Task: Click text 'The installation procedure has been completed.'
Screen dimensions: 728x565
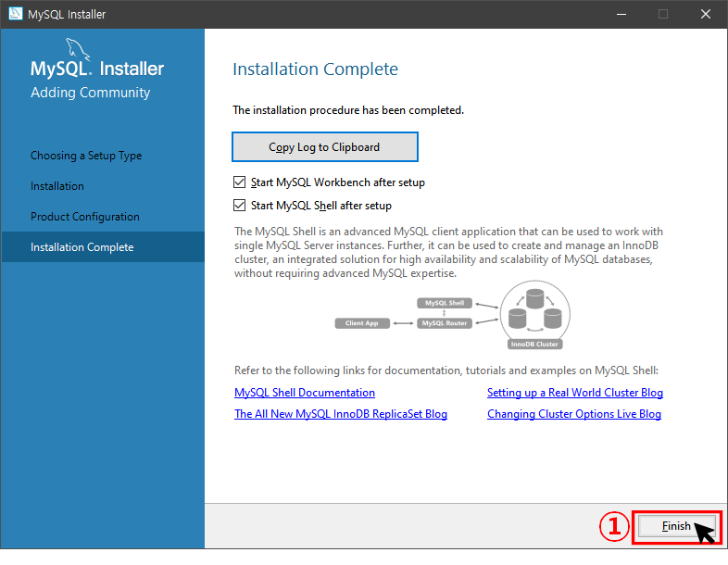Action: point(348,110)
